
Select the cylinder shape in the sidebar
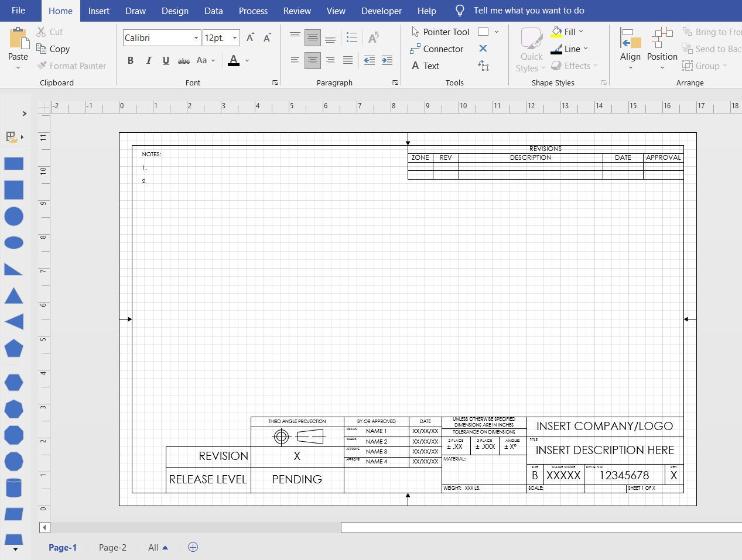(x=14, y=487)
